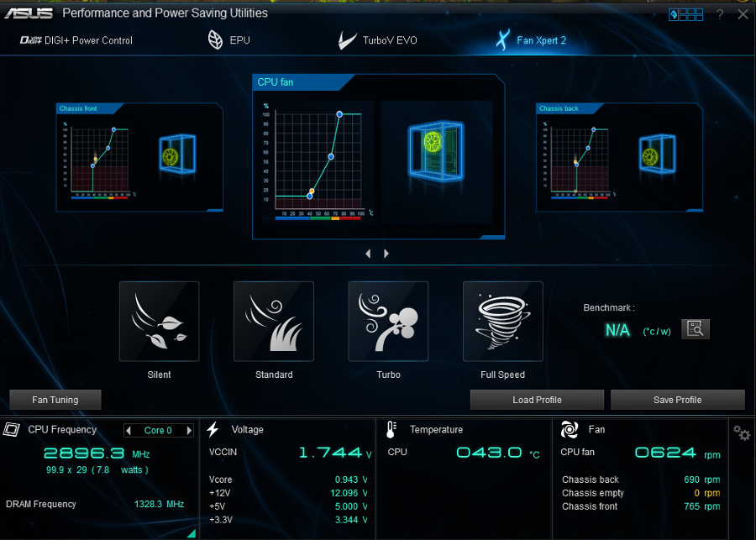
Task: Click the DIGI+ logo icon
Action: coord(30,40)
